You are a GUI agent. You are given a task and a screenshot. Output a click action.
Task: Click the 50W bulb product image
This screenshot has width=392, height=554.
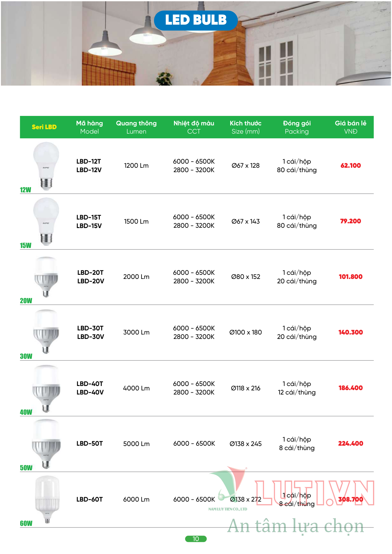tap(46, 444)
